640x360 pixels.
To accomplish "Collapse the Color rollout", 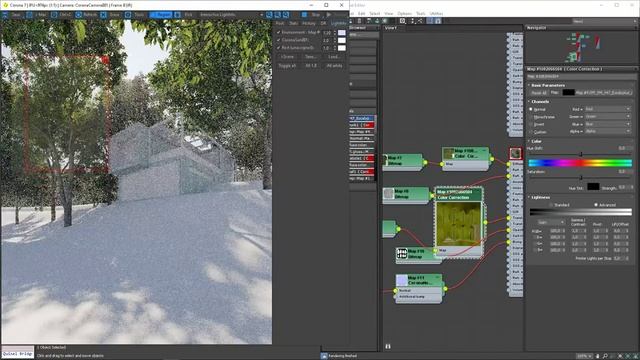I will [x=536, y=141].
